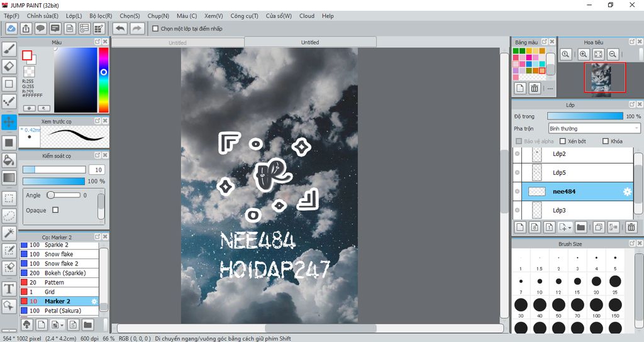Click the hue spectrum bar
This screenshot has width=644, height=342.
[x=104, y=80]
